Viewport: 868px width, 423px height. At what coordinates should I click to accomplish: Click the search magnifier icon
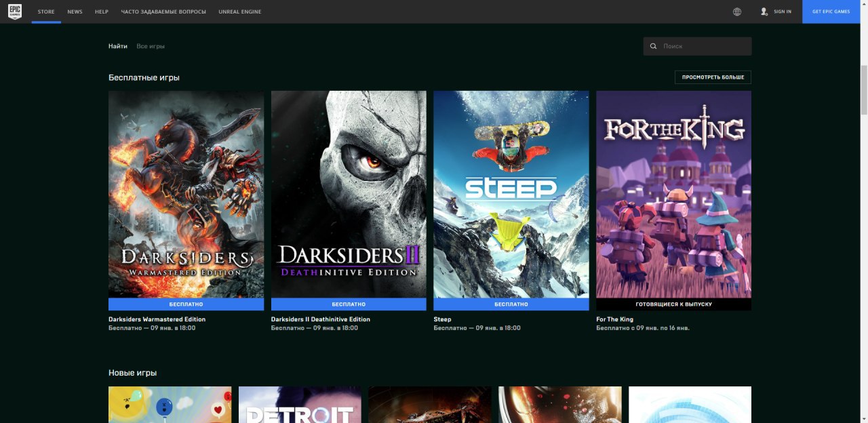tap(654, 46)
